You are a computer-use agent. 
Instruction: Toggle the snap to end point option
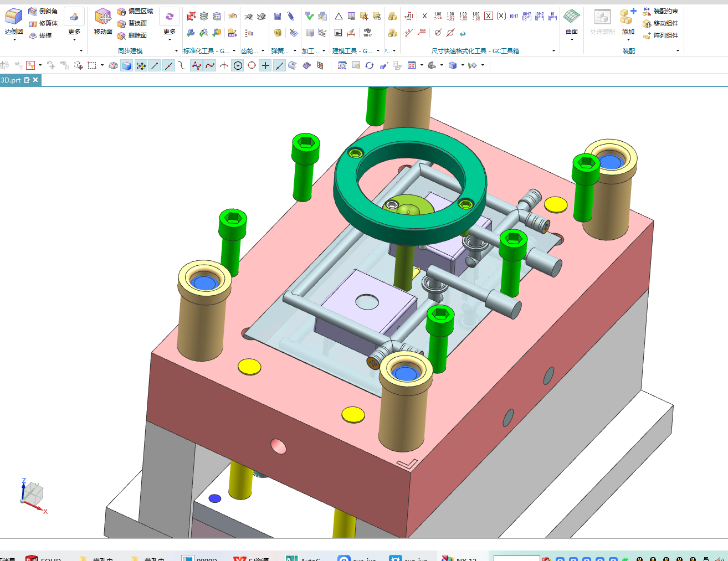click(155, 65)
